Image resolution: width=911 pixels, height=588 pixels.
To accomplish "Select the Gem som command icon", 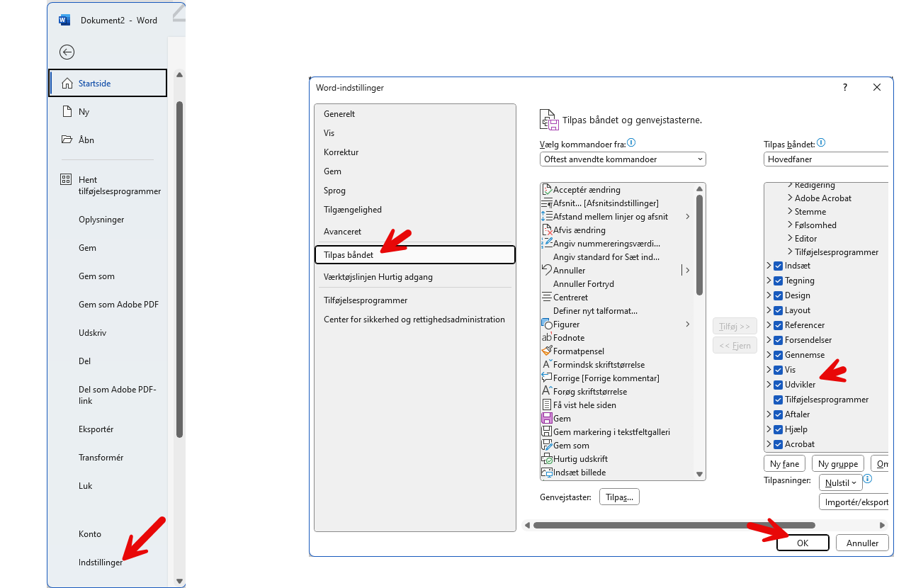I will pos(547,445).
